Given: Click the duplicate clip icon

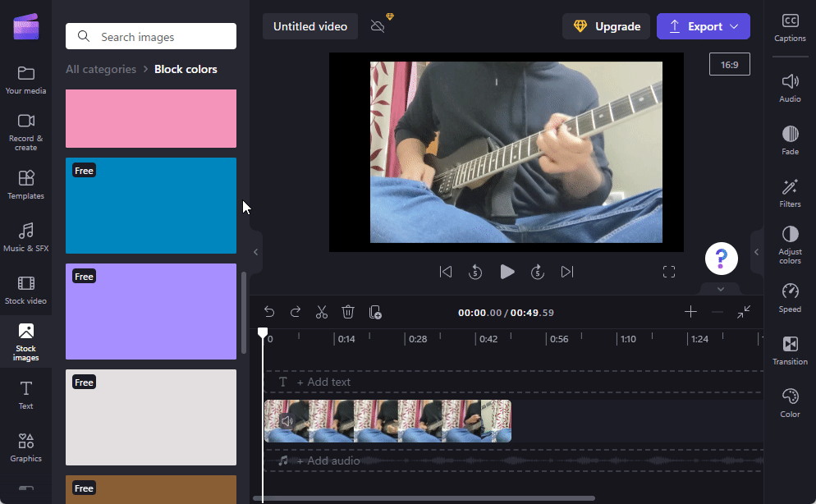Looking at the screenshot, I should point(375,312).
